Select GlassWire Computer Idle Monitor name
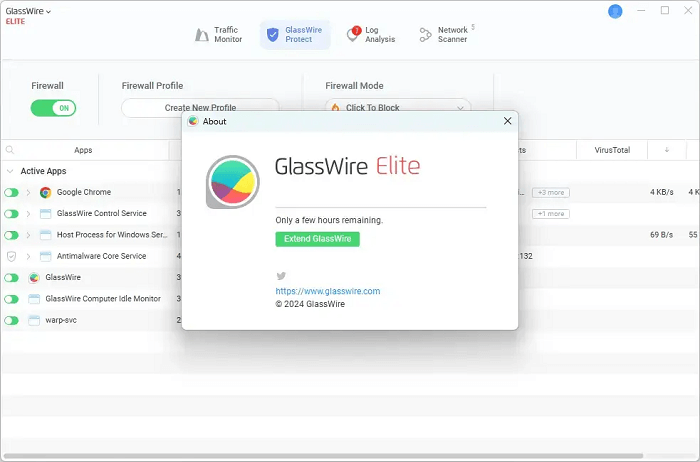The height and width of the screenshot is (462, 700). pyautogui.click(x=103, y=299)
